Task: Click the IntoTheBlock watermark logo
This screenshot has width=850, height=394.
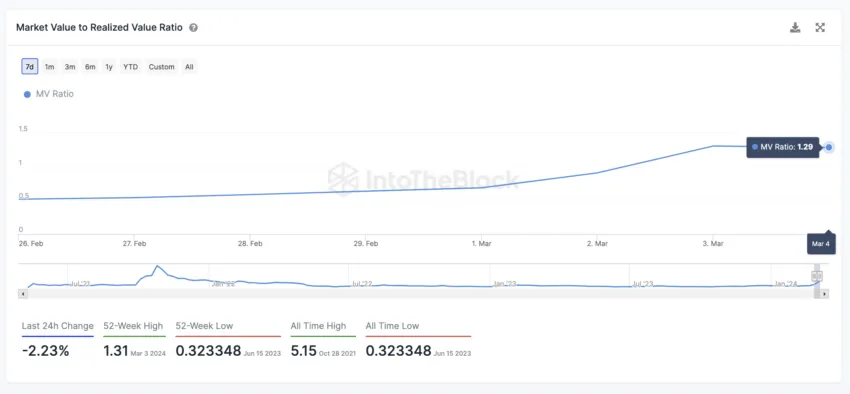Action: [423, 179]
